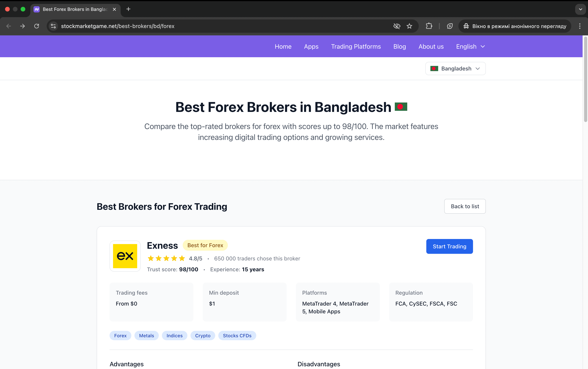
Task: Click the page vertical scrollbar
Action: point(585,79)
